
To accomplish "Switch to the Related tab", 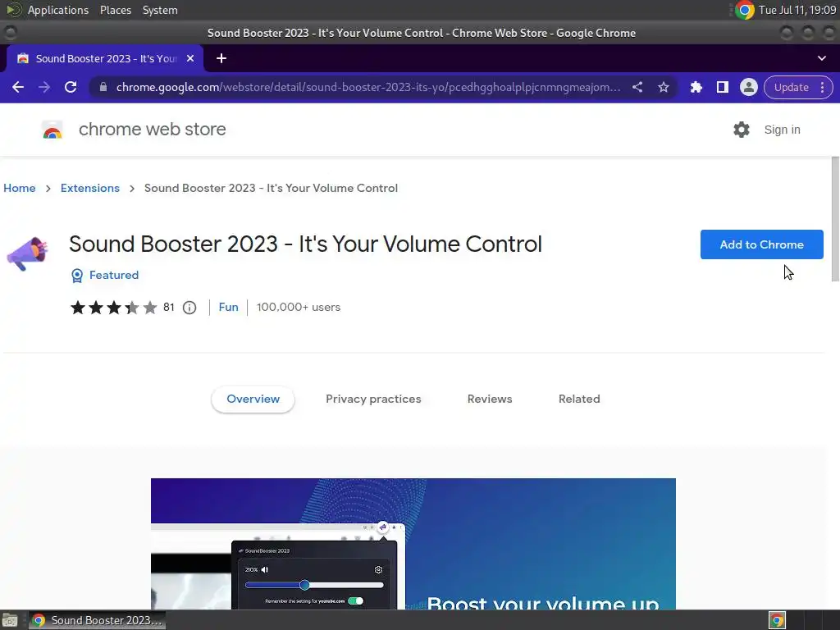I will pyautogui.click(x=579, y=399).
